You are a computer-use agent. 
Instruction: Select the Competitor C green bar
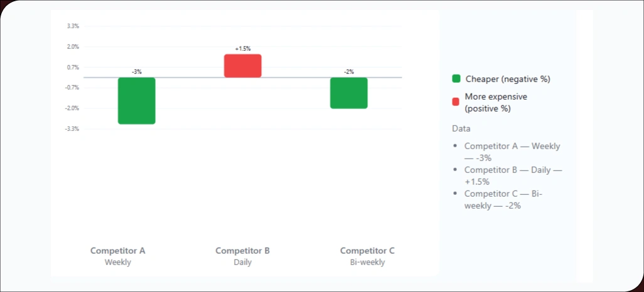[x=349, y=93]
